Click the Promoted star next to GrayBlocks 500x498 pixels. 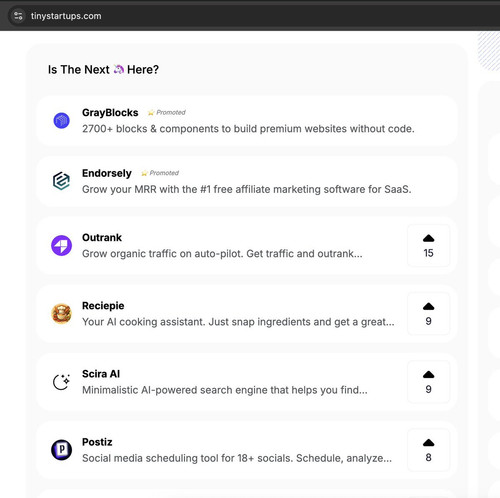pyautogui.click(x=151, y=113)
